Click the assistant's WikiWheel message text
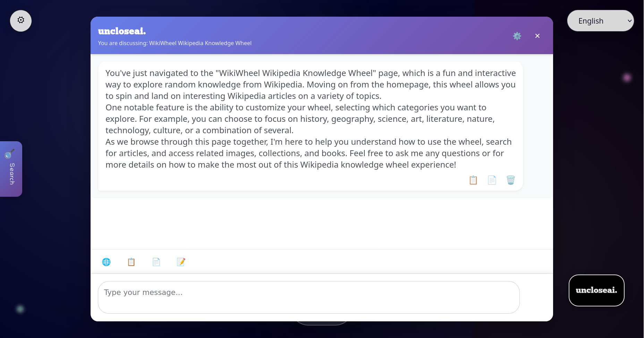Viewport: 644px width, 338px height. pos(310,119)
